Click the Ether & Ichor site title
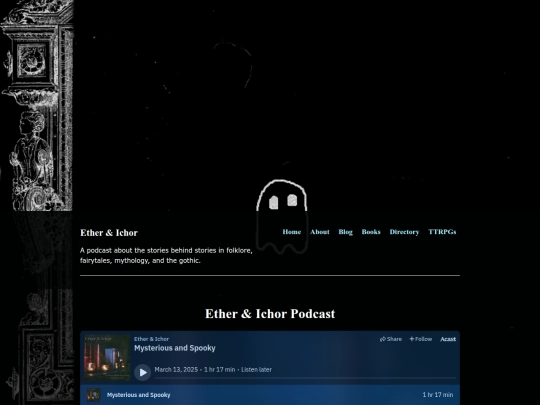 tap(109, 233)
